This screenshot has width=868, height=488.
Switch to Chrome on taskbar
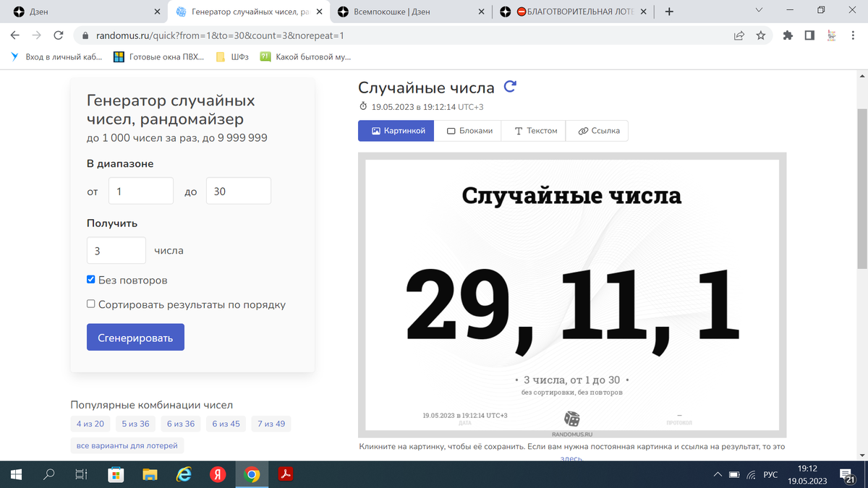tap(252, 474)
